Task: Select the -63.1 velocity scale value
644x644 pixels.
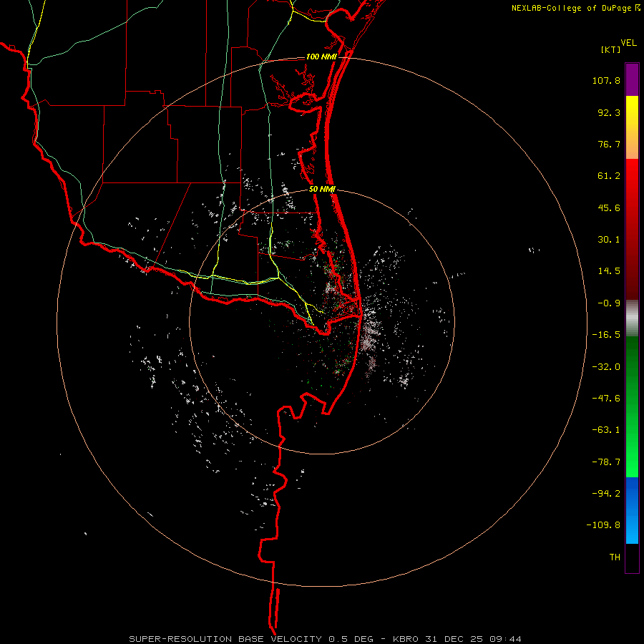Action: 606,430
